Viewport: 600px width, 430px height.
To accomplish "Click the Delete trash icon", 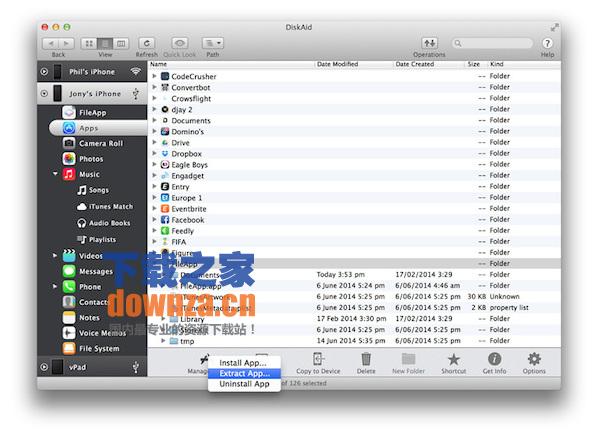I will pyautogui.click(x=366, y=359).
